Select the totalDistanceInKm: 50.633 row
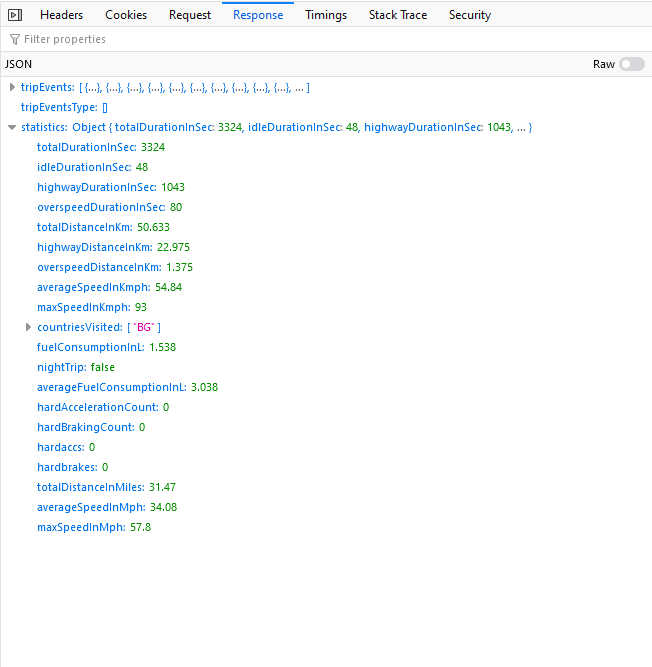The height and width of the screenshot is (667, 652). (326, 227)
